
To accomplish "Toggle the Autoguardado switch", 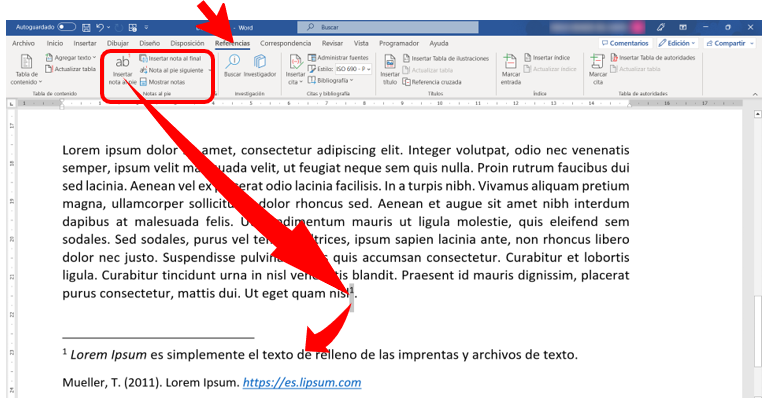I will click(66, 27).
